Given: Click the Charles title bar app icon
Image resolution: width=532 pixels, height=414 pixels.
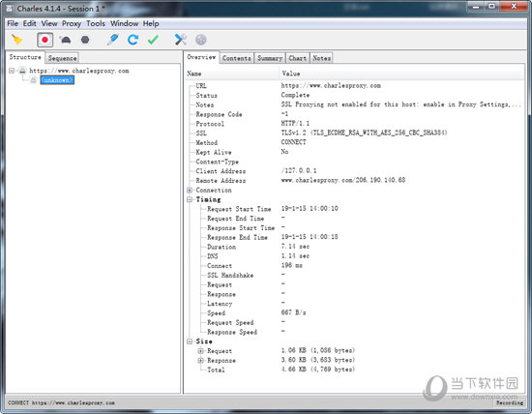Looking at the screenshot, I should pos(10,9).
